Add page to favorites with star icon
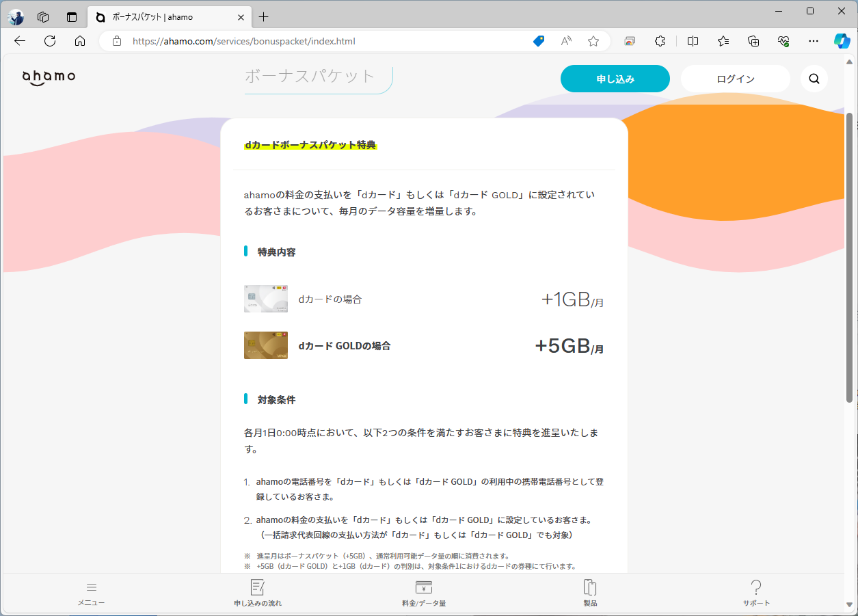The image size is (858, 616). point(593,41)
